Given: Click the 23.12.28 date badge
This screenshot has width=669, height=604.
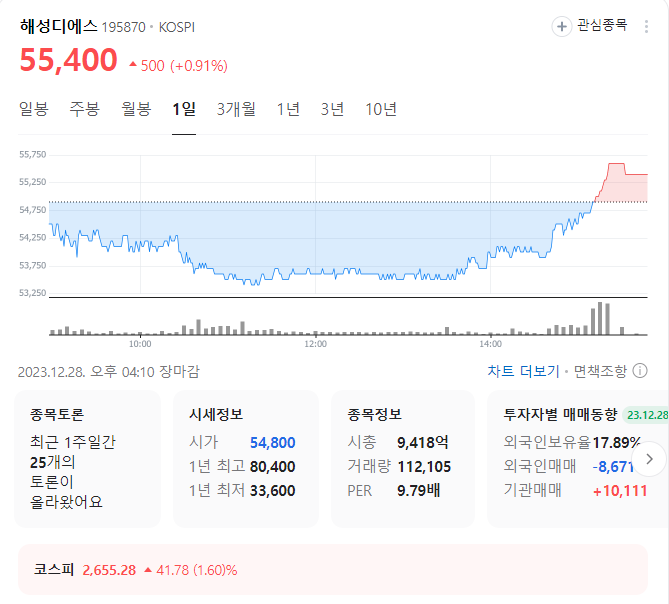Looking at the screenshot, I should pos(646,415).
